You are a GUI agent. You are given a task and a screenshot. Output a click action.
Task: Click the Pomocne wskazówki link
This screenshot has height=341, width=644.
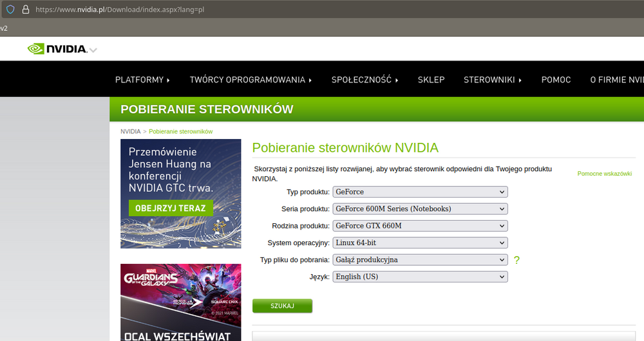pos(604,174)
